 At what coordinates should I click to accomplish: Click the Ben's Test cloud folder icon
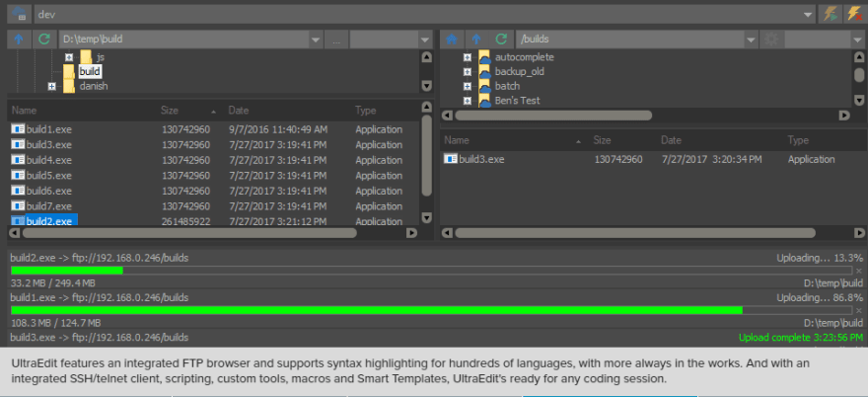pyautogui.click(x=484, y=101)
